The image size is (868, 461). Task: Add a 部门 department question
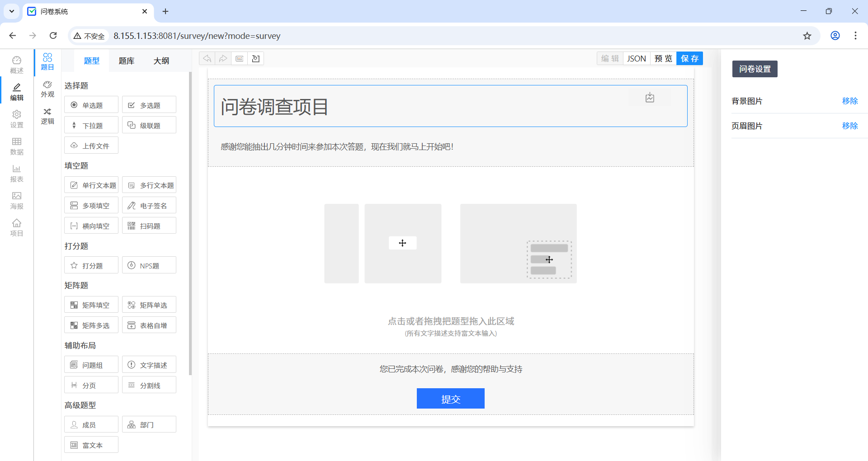tap(149, 424)
